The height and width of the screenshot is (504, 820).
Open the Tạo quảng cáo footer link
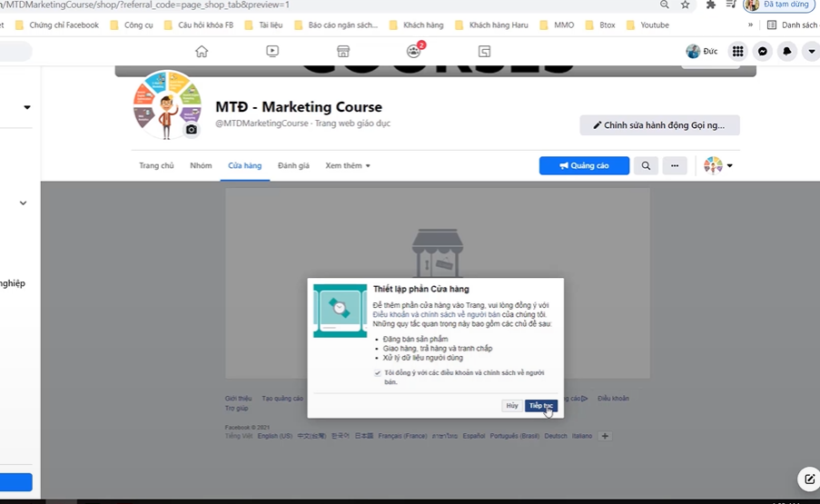282,399
